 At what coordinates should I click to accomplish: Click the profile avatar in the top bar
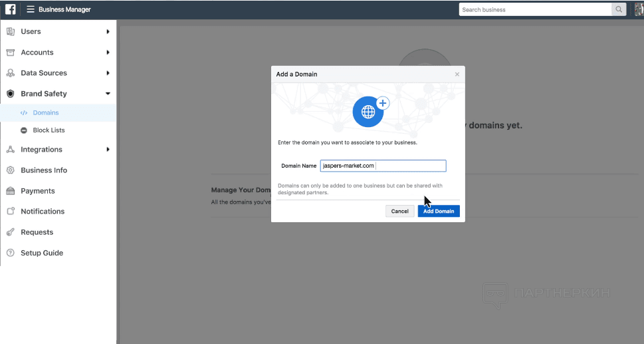pyautogui.click(x=639, y=9)
